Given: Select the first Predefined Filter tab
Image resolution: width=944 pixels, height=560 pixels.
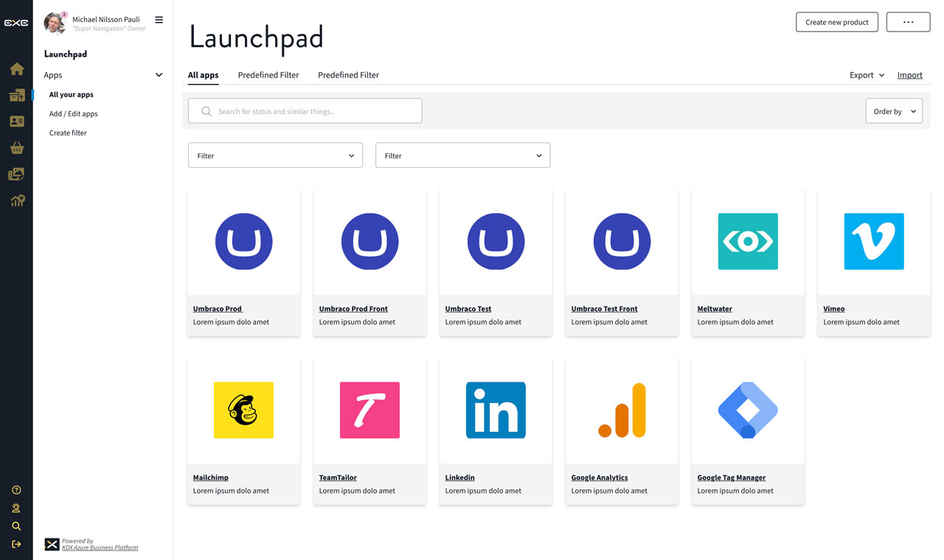Looking at the screenshot, I should click(x=268, y=75).
